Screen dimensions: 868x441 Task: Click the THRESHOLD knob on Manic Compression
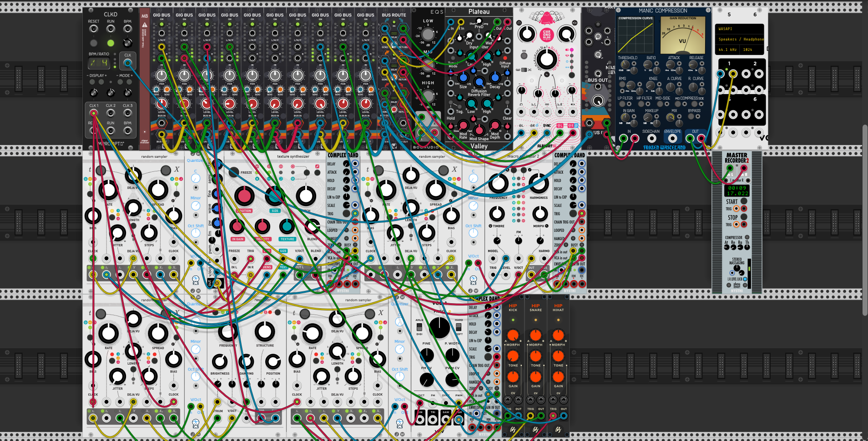[625, 64]
